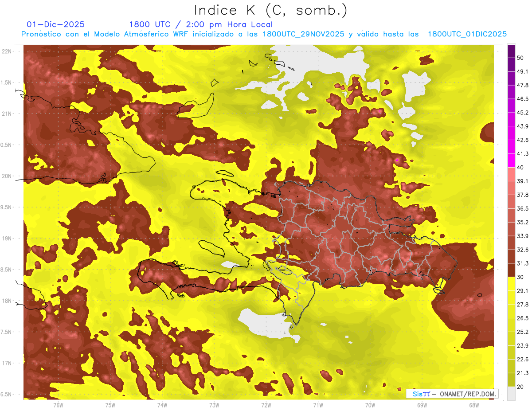Click color scale value '27.8'
This screenshot has width=532, height=411.
pos(523,305)
